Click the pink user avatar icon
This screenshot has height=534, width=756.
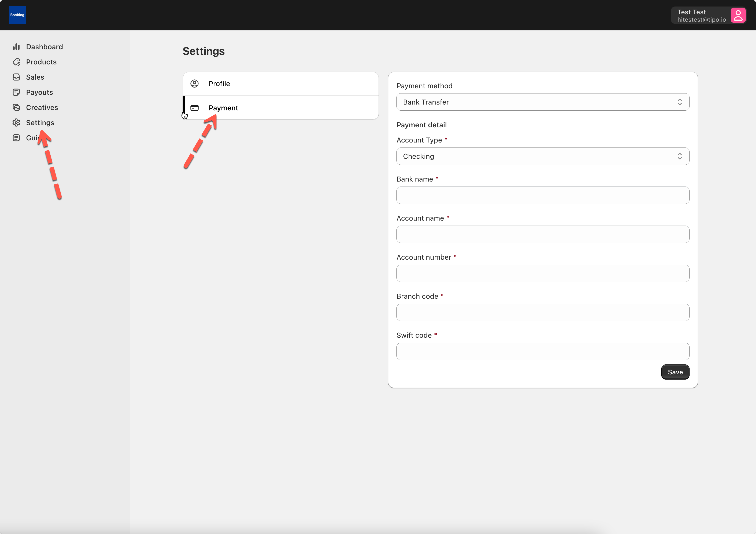coord(738,15)
